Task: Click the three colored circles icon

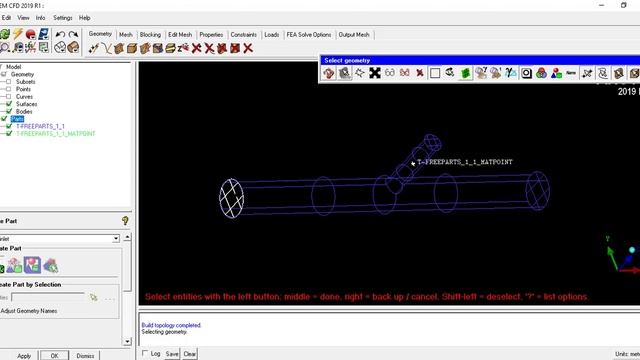Action: coord(541,73)
